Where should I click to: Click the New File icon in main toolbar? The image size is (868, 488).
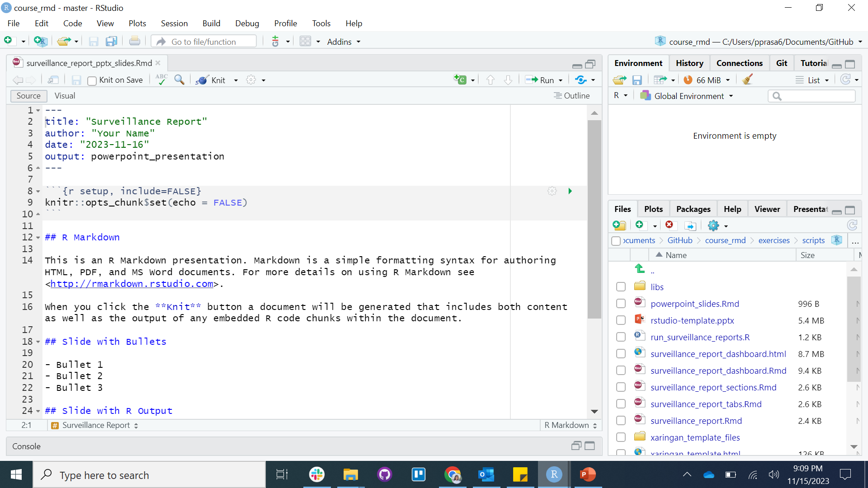[x=9, y=41]
